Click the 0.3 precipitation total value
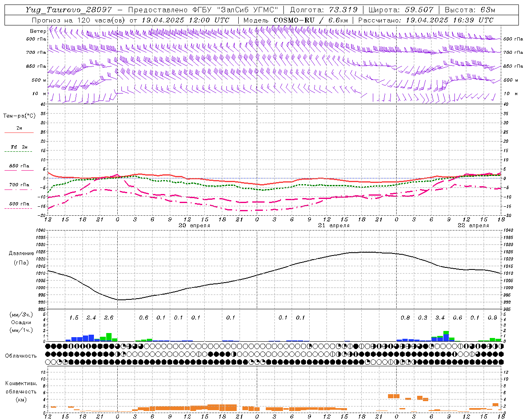Image resolution: width=525 pixels, height=420 pixels. click(x=422, y=318)
